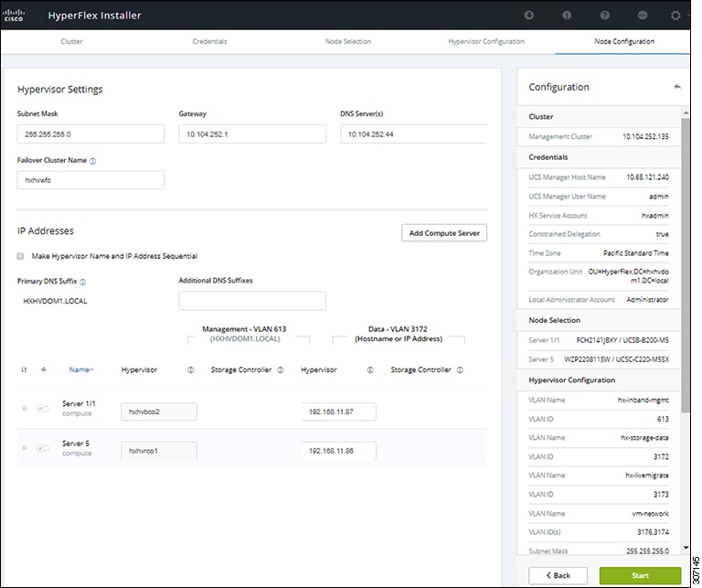Click info icon next to Data Storage Controller
This screenshot has height=588, width=702.
pos(460,370)
